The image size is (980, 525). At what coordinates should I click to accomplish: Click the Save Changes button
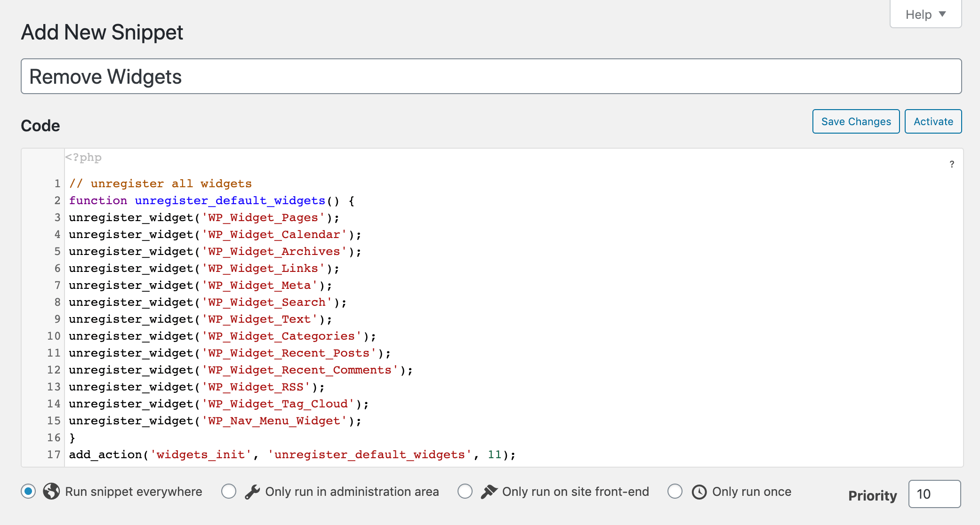[x=856, y=120]
